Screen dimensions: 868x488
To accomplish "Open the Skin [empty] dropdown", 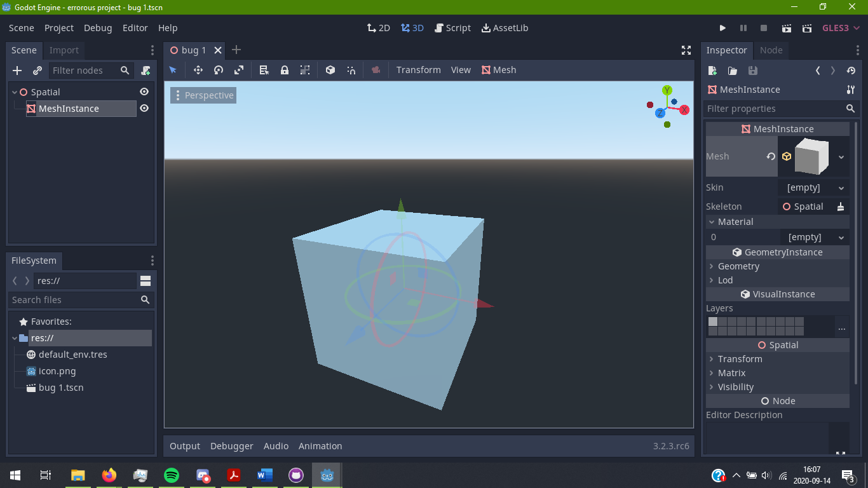I will [814, 188].
